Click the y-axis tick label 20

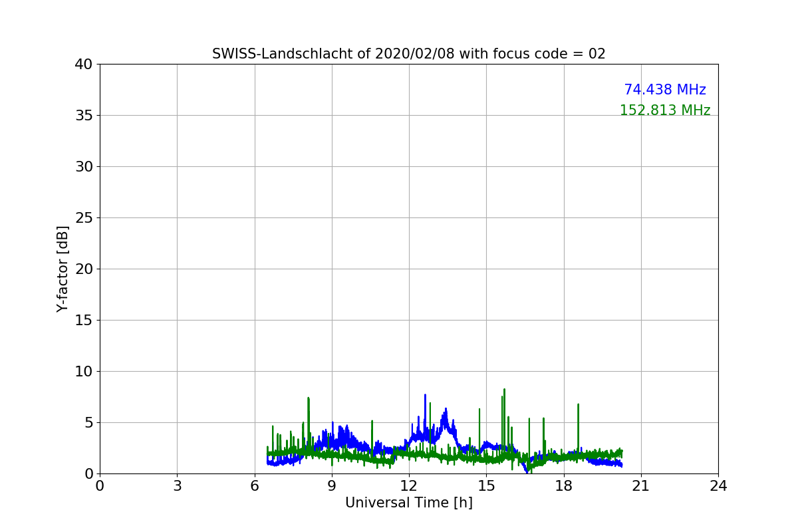pos(84,269)
